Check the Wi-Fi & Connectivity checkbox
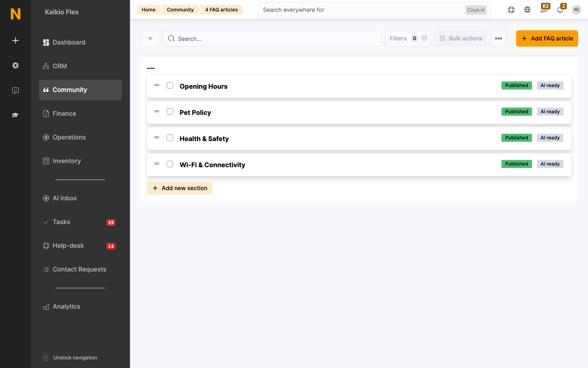The width and height of the screenshot is (588, 368). point(170,164)
